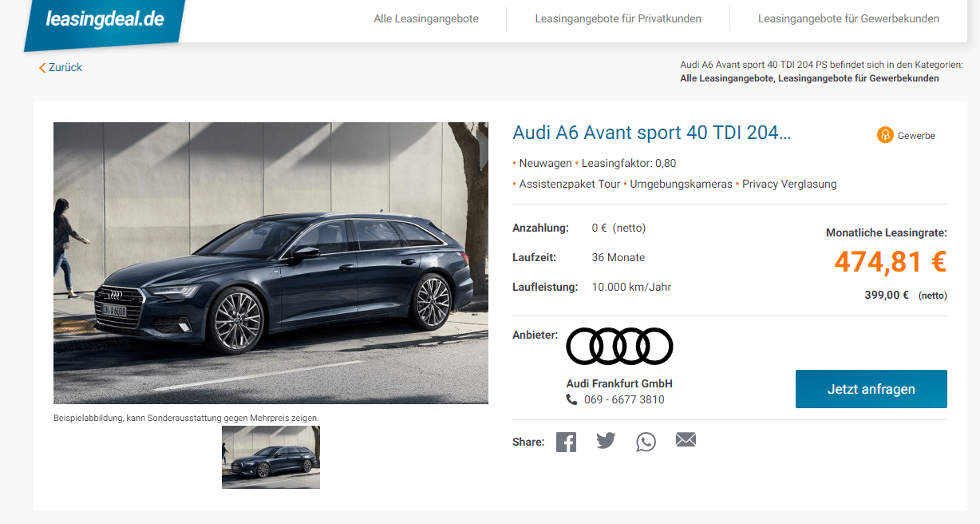Click the Monatliche Leasingrate label
Viewport: 980px width, 524px height.
point(887,232)
